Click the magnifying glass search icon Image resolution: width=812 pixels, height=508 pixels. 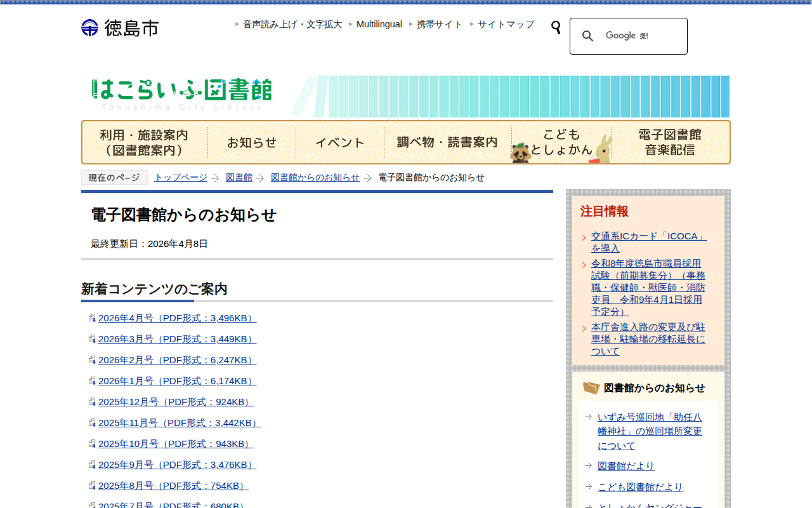(x=556, y=27)
